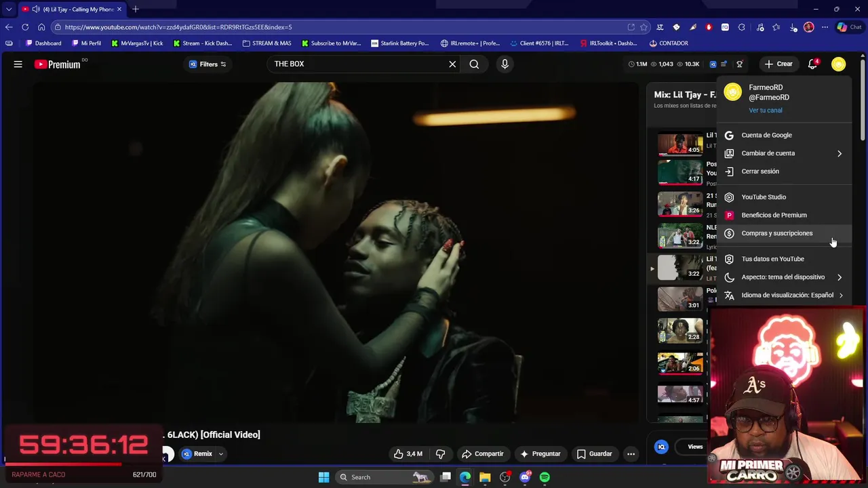Save video with Guardar
The width and height of the screenshot is (868, 488).
[594, 454]
